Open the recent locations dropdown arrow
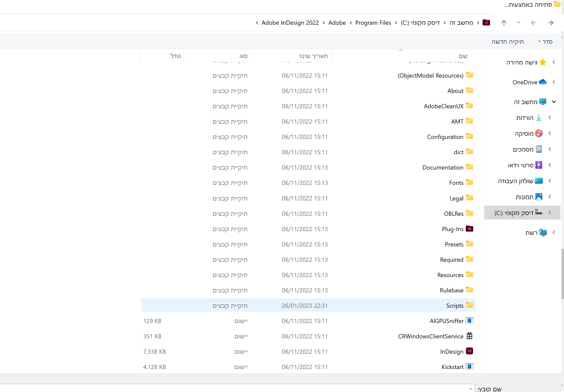Screen dimensions: 564x392 (518, 23)
